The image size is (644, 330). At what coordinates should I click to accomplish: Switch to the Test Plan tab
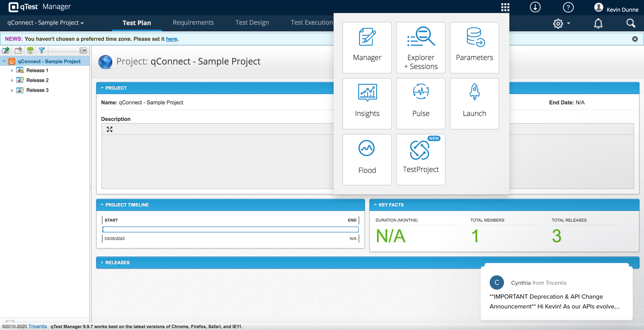(x=137, y=23)
